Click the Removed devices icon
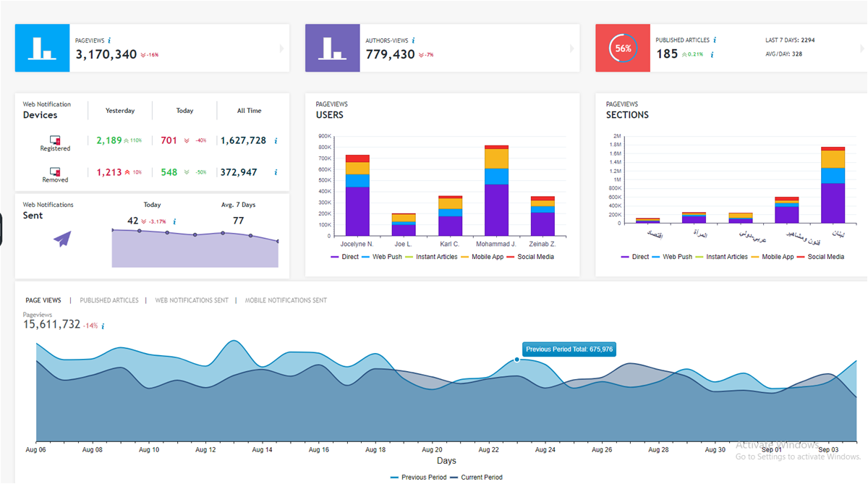Screen dimensions: 868x484 (x=55, y=171)
